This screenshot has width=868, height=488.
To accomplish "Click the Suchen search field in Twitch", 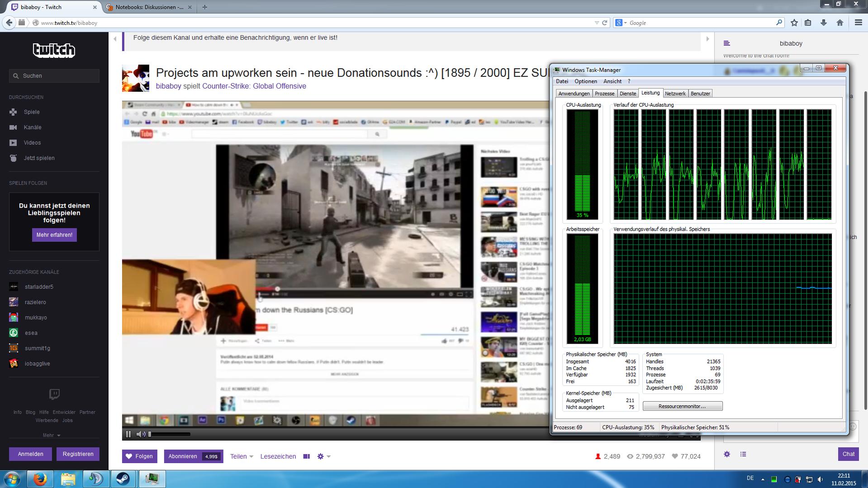I will point(54,76).
